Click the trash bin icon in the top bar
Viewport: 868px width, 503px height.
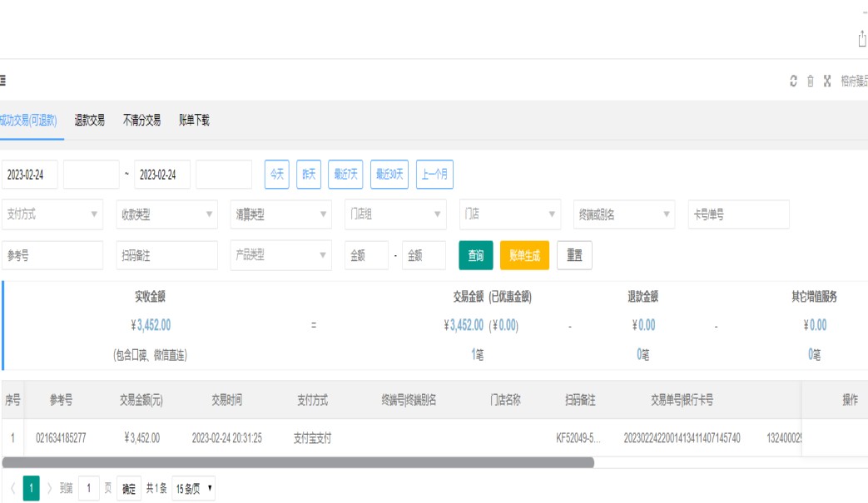click(x=811, y=81)
